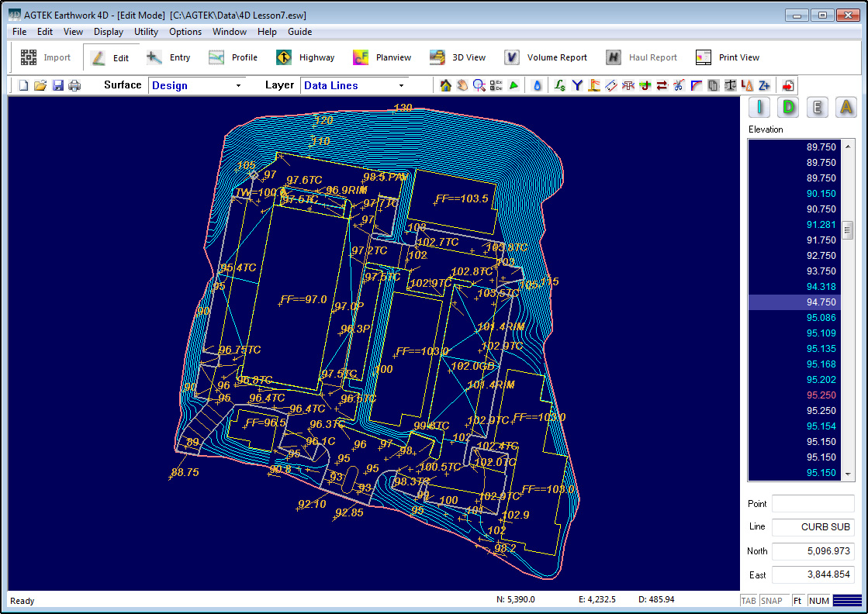Click the save disk icon

(58, 85)
